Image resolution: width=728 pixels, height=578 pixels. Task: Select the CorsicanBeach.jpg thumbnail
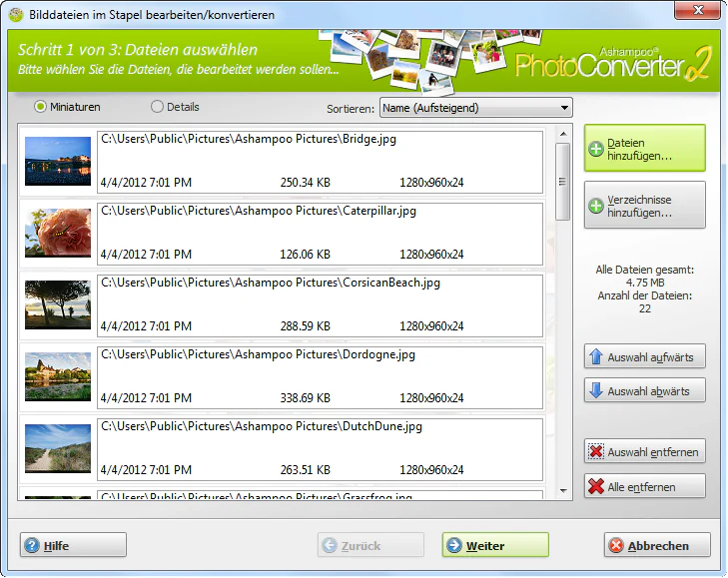[x=58, y=304]
